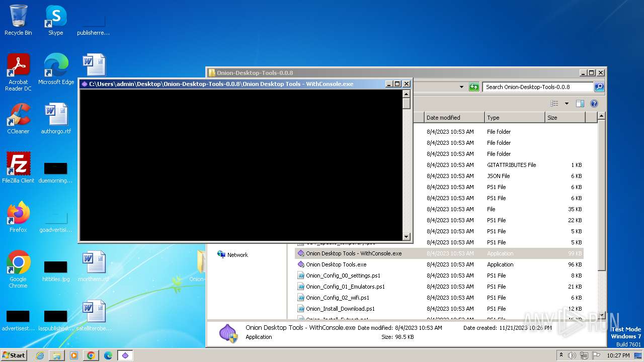Toggle the Explorer preview pane icon
644x362 pixels.
580,104
